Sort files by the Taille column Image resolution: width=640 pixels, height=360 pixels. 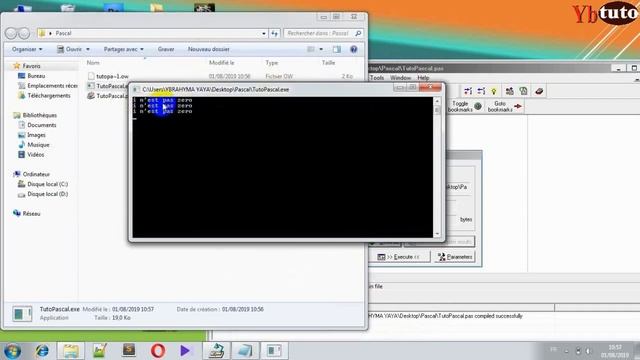coord(328,62)
